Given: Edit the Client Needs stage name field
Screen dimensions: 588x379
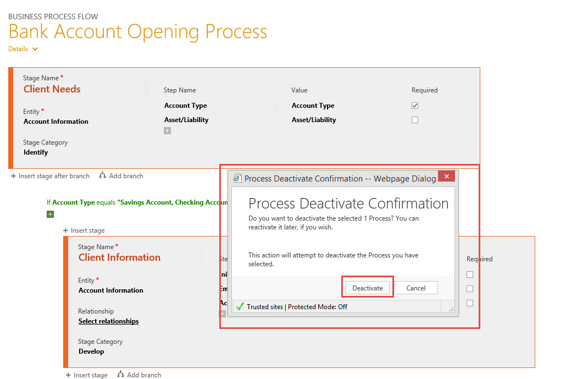Looking at the screenshot, I should pos(52,89).
